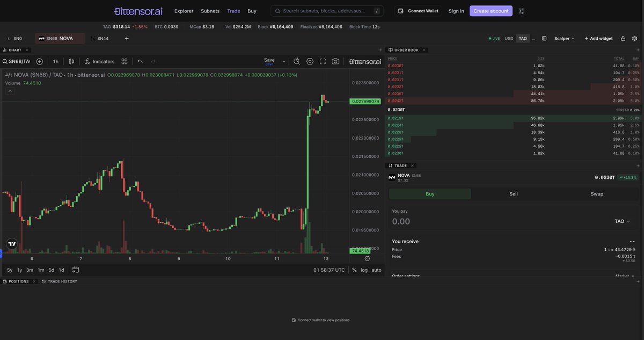644x340 pixels.
Task: Close the Positions panel tab
Action: [x=34, y=281]
